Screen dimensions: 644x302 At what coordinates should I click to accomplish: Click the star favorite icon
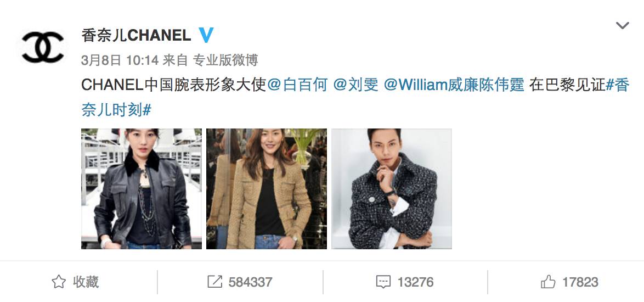(59, 282)
